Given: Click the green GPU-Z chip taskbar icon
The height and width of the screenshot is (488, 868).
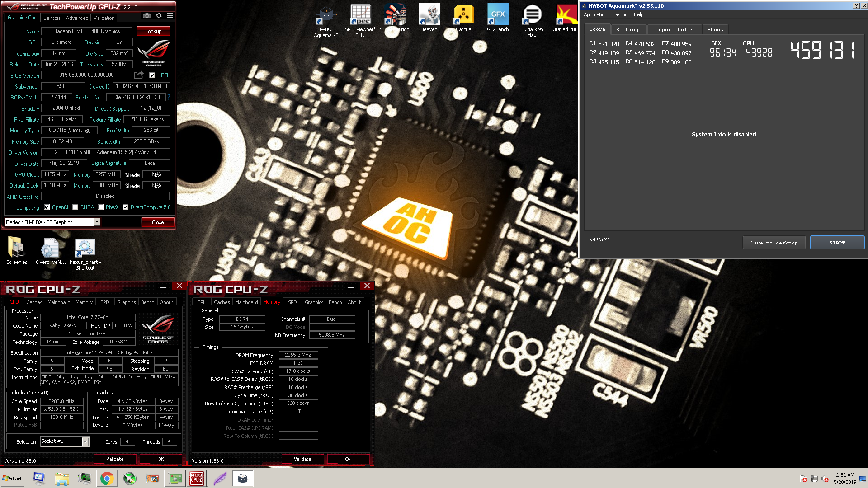Looking at the screenshot, I should (x=175, y=479).
